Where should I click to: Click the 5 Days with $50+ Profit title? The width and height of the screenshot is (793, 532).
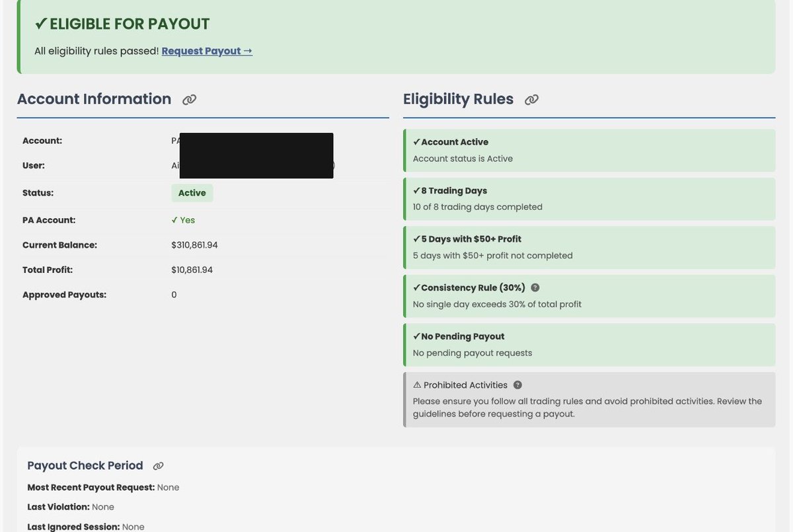click(467, 239)
